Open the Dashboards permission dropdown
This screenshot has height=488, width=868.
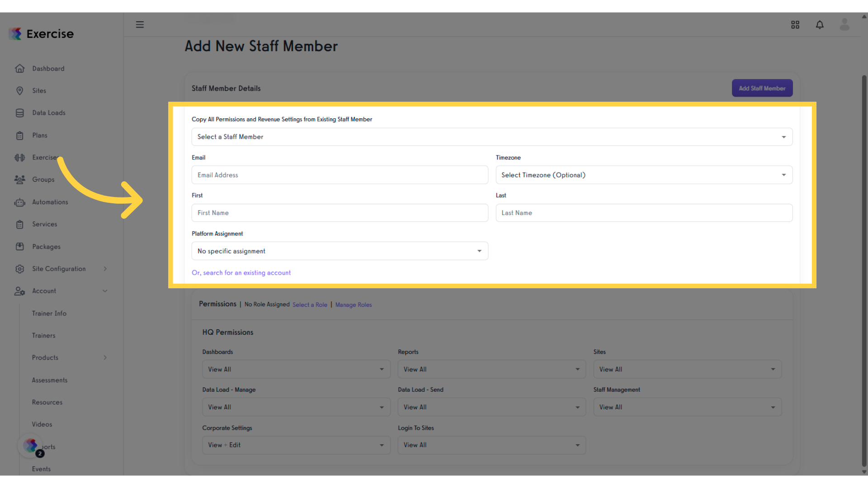coord(296,370)
